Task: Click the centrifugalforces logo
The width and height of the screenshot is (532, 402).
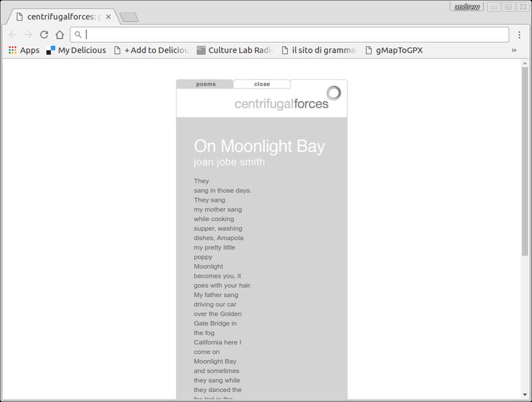Action: click(288, 98)
